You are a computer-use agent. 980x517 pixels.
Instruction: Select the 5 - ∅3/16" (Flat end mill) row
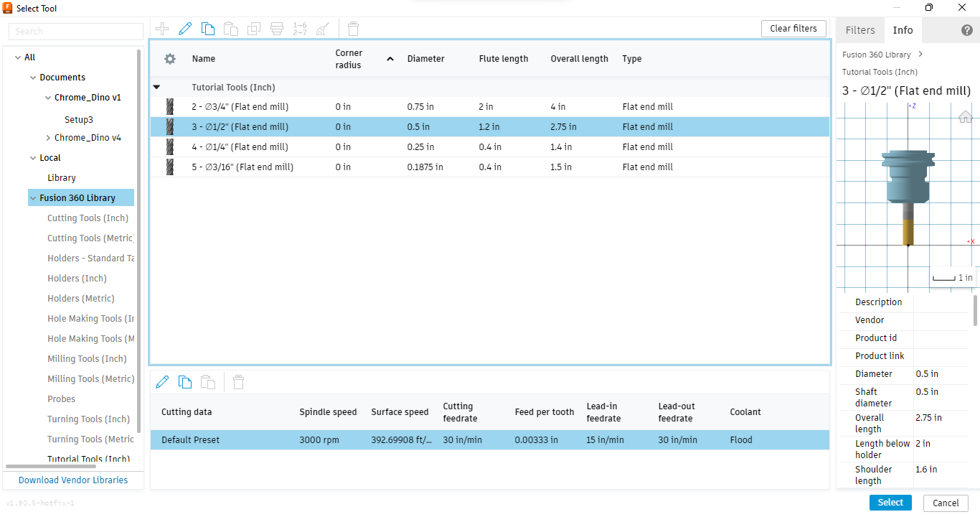coord(490,167)
